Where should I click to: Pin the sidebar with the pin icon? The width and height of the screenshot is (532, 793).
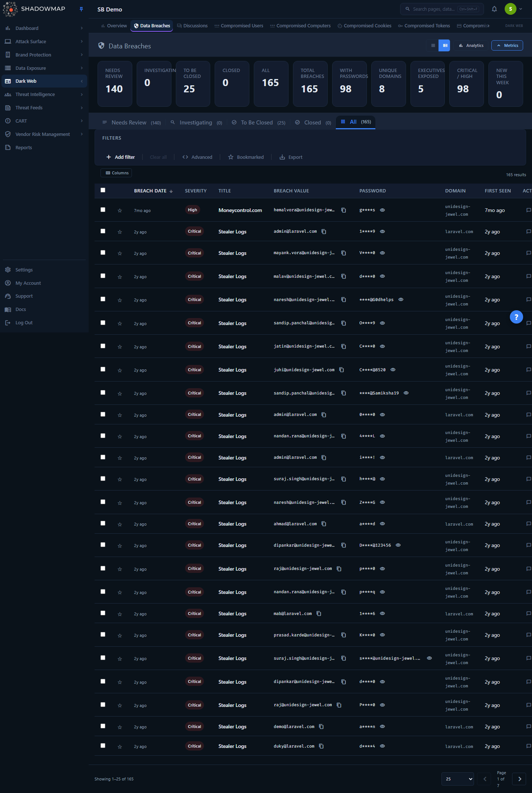tap(81, 9)
